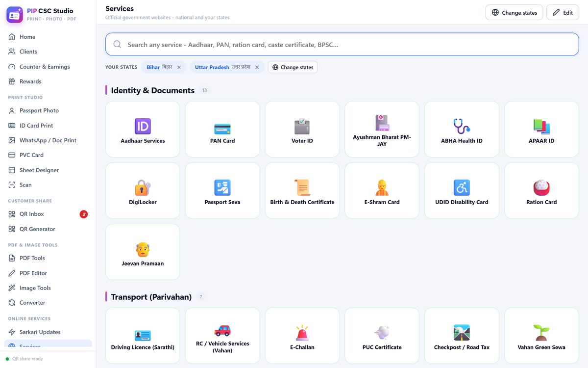Click the PAN Card icon

tap(222, 129)
